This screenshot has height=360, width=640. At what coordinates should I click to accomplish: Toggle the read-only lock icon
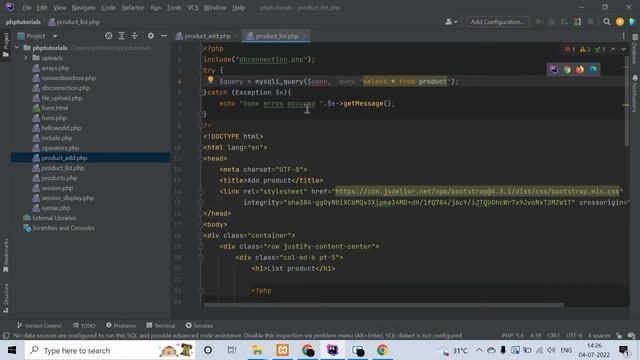pyautogui.click(x=619, y=336)
